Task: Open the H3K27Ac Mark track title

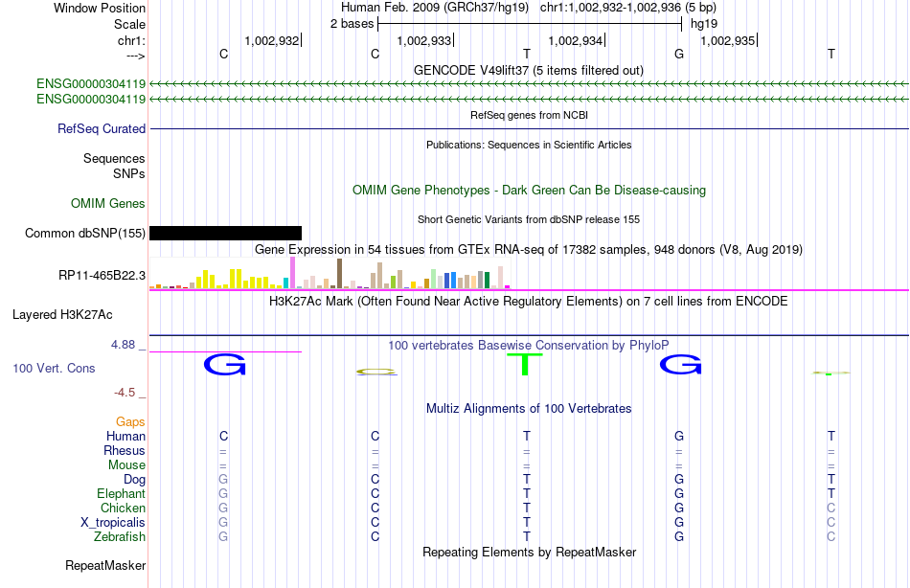Action: pyautogui.click(x=529, y=302)
